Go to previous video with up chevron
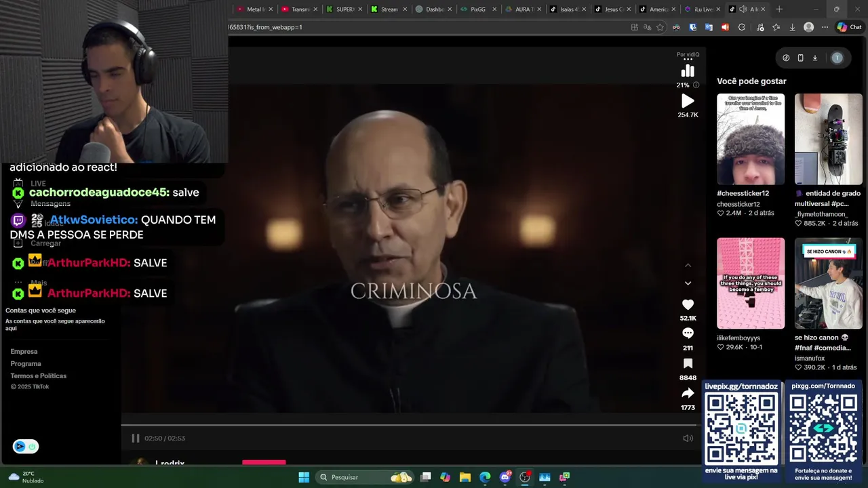Screen dimensions: 868x488 tap(688, 265)
